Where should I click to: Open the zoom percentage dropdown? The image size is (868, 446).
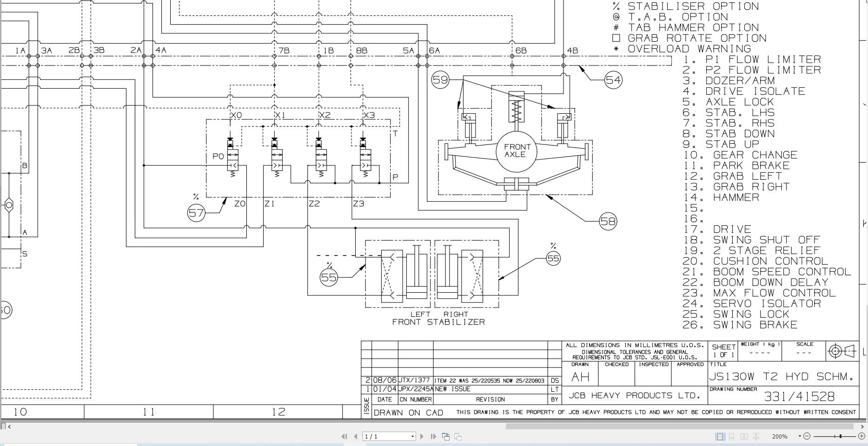pos(799,436)
